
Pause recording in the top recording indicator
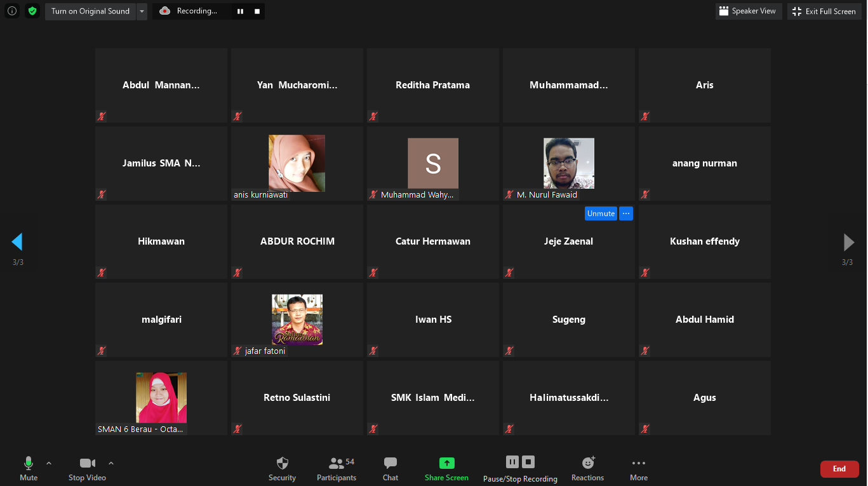(240, 11)
